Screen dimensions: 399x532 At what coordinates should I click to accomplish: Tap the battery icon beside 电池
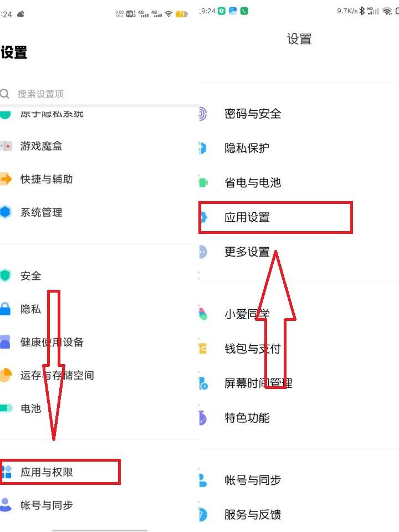click(x=6, y=408)
